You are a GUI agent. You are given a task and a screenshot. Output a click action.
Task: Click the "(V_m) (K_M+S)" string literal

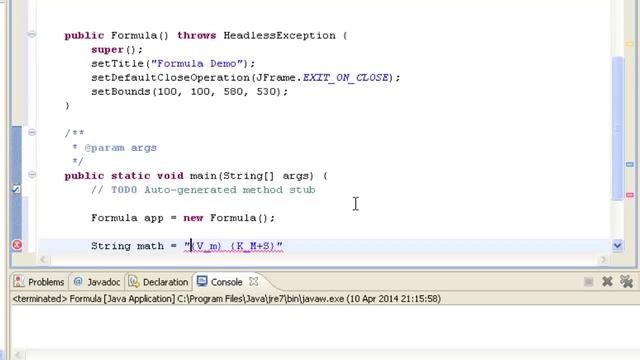coord(233,246)
